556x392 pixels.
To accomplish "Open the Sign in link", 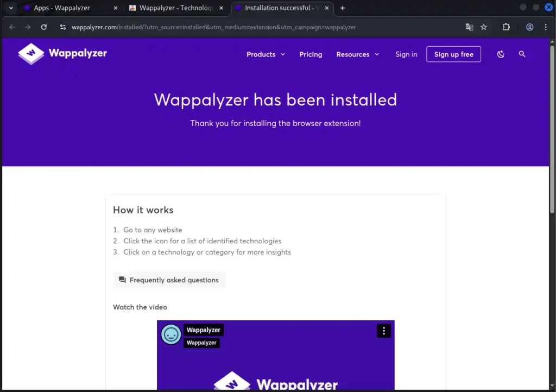I will (x=406, y=54).
